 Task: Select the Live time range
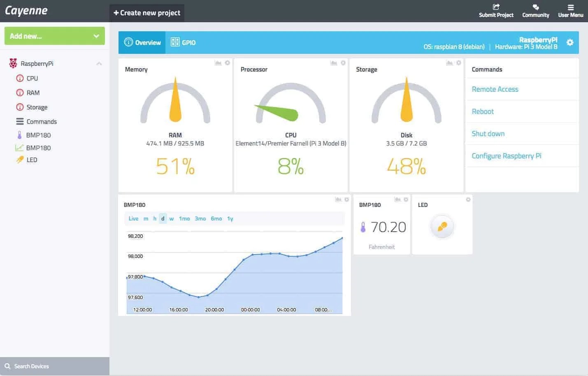pos(133,218)
